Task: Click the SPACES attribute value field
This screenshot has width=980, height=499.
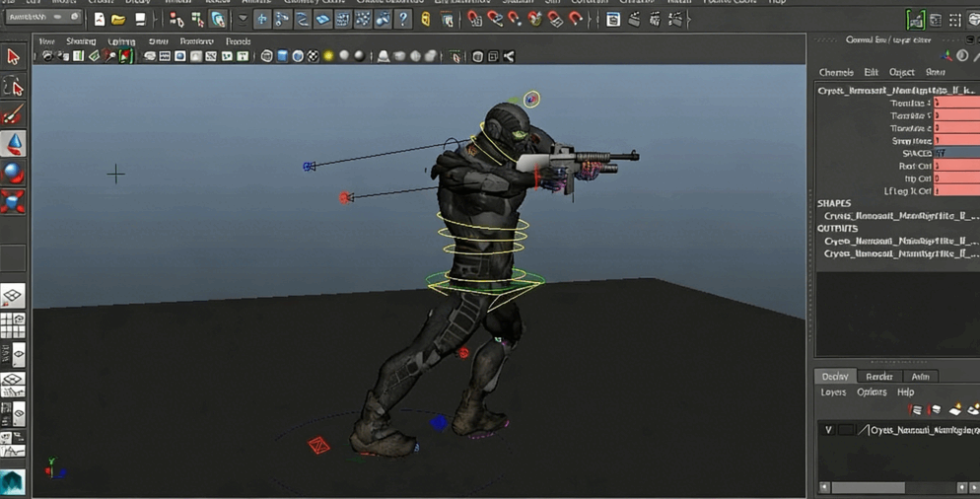Action: pyautogui.click(x=955, y=153)
